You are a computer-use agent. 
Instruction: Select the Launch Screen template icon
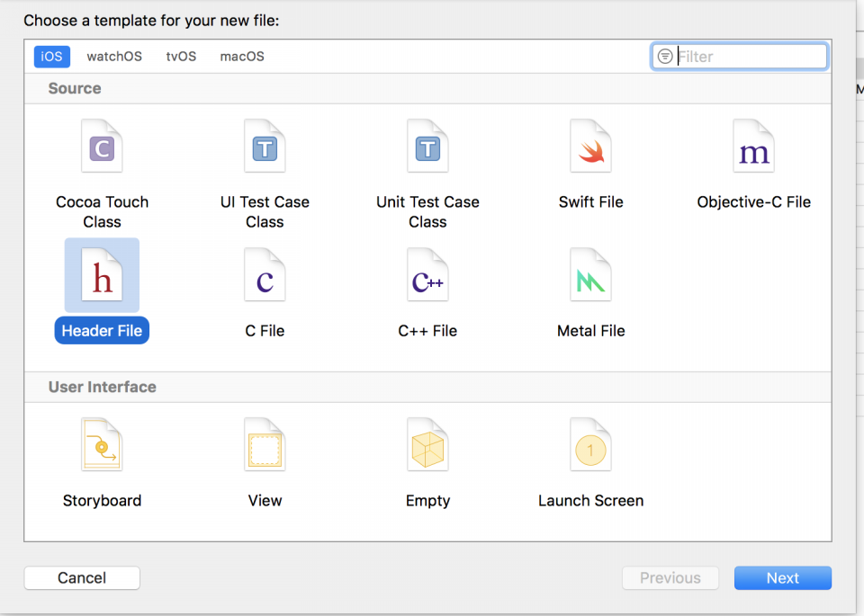click(x=590, y=445)
